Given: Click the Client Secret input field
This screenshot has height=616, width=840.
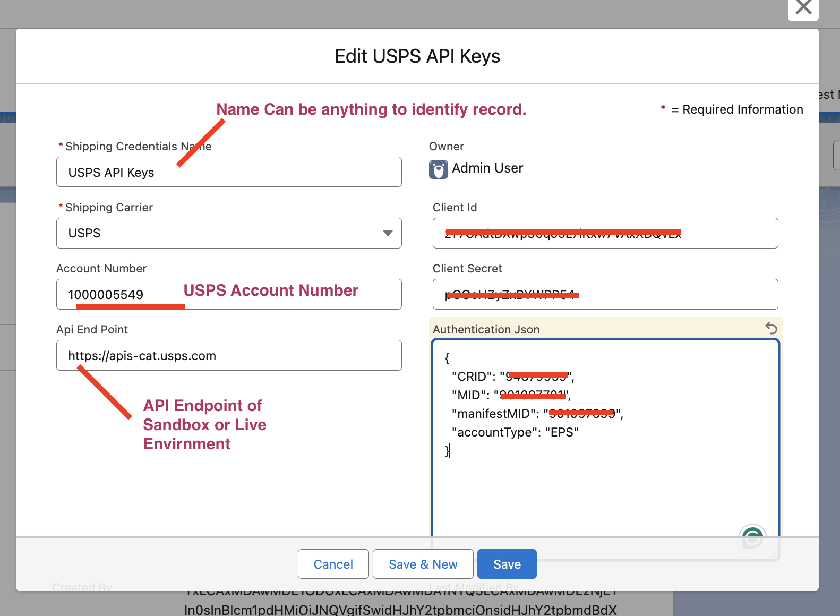Looking at the screenshot, I should point(605,294).
